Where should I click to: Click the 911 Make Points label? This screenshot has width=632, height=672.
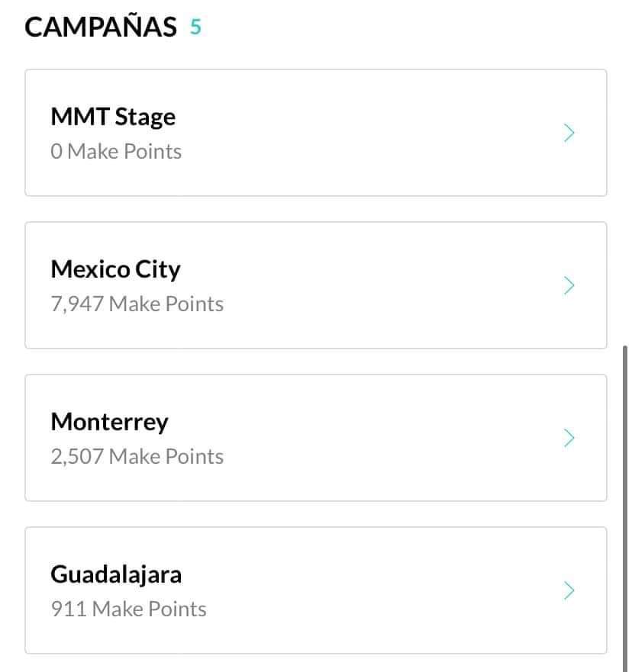click(129, 609)
